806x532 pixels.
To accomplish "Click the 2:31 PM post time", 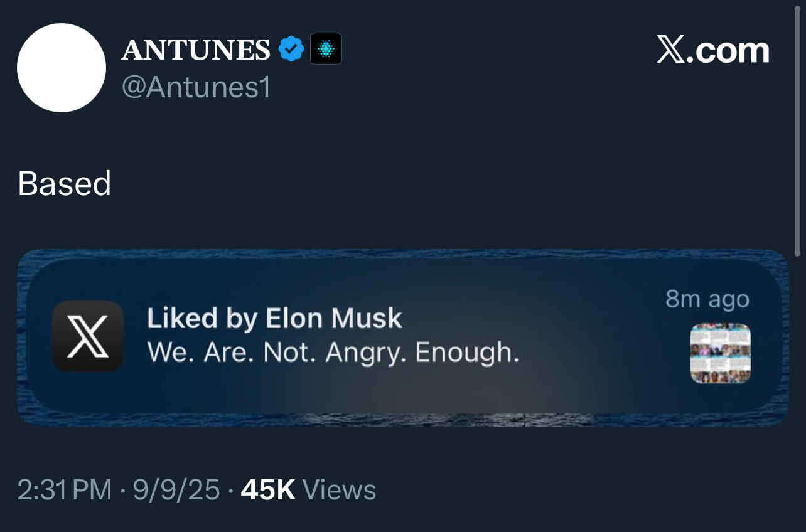I will point(65,490).
